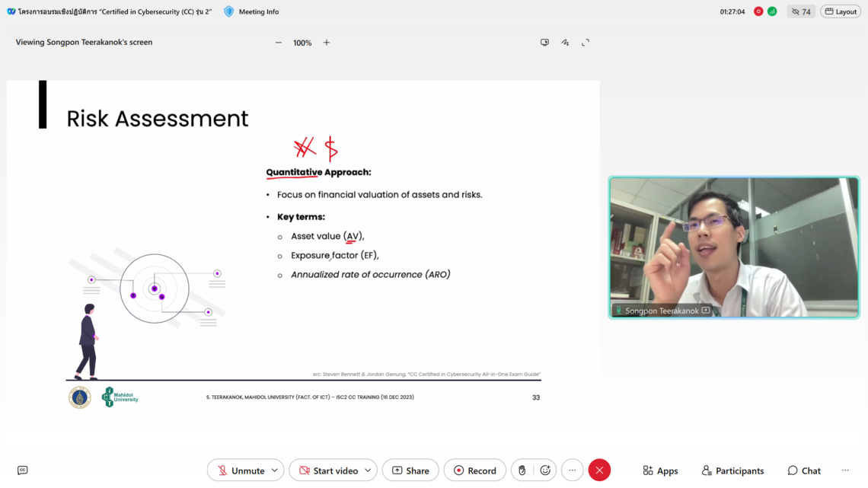
Task: Click the red recording indicator icon
Action: point(758,11)
